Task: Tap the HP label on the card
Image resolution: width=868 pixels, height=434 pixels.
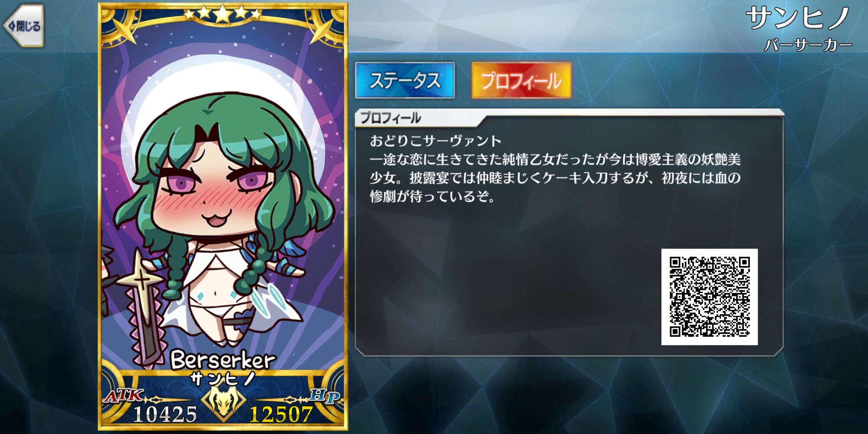Action: 325,395
